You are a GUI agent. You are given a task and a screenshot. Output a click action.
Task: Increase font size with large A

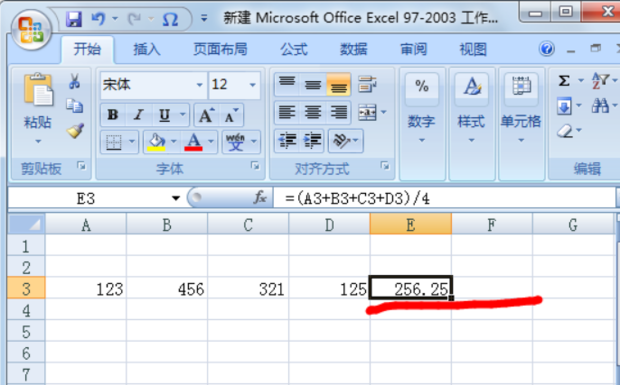[206, 115]
